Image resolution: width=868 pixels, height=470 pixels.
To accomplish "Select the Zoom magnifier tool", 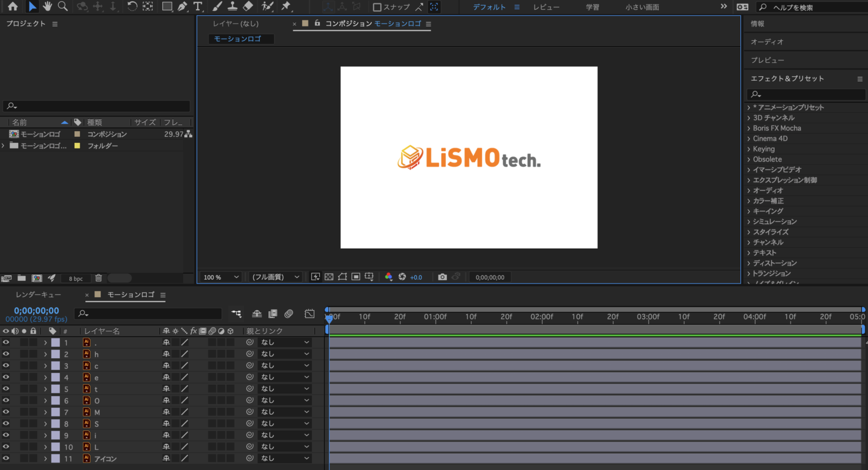I will (63, 6).
